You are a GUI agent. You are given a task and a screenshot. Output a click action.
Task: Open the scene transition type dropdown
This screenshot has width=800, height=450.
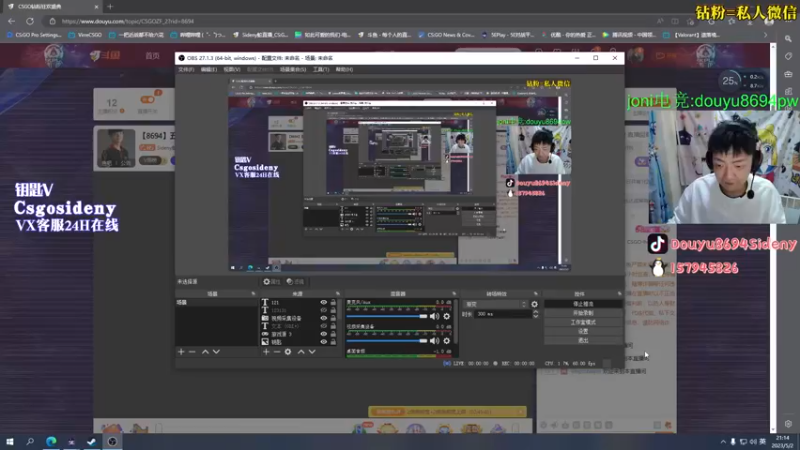point(495,304)
